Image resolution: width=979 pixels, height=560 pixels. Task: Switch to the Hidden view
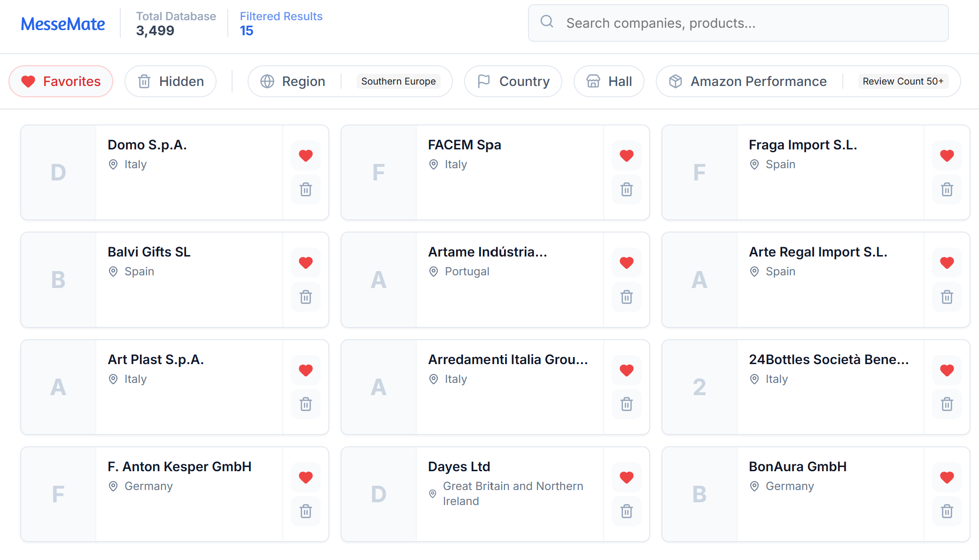[x=170, y=81]
